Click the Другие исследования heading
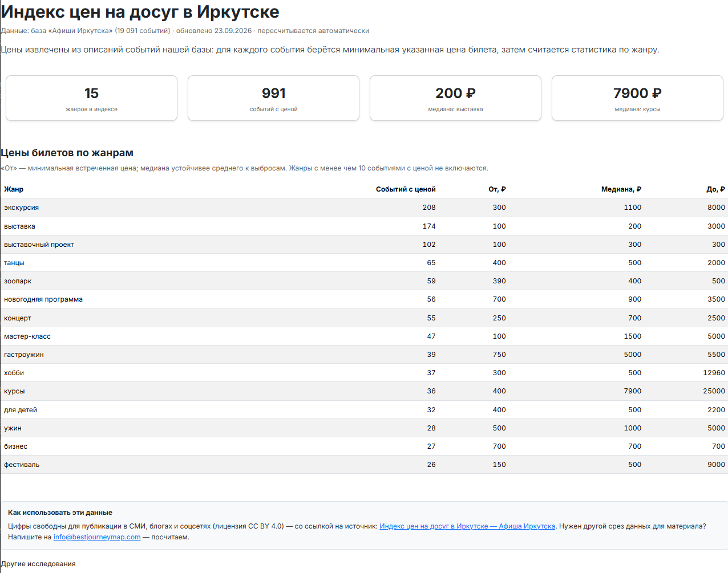The width and height of the screenshot is (728, 573). (38, 564)
